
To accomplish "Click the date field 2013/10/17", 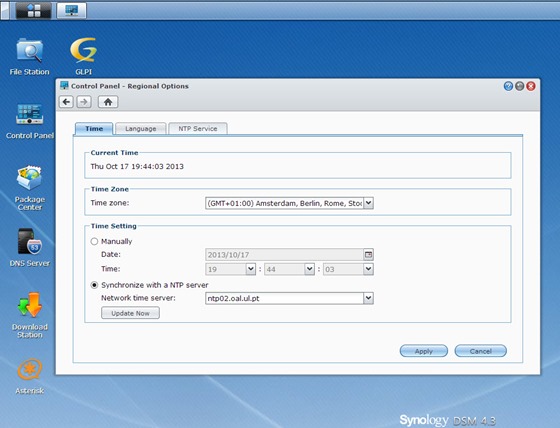I will 285,255.
